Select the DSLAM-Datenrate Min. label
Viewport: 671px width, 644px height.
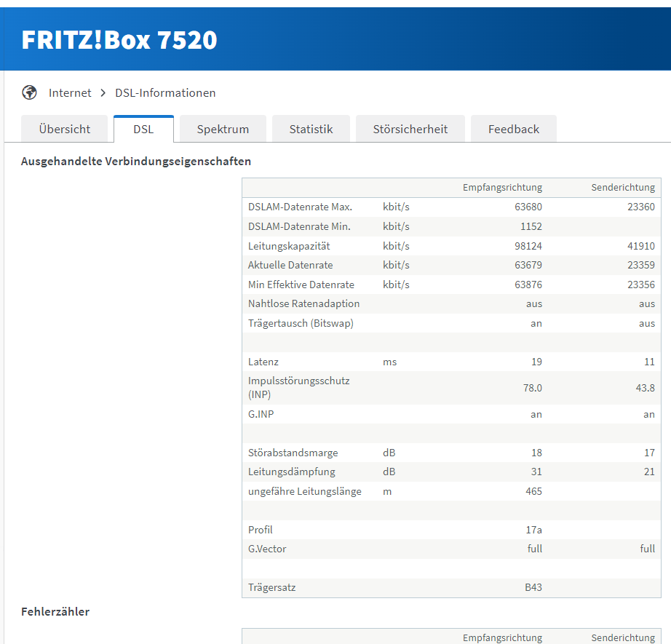click(x=299, y=226)
